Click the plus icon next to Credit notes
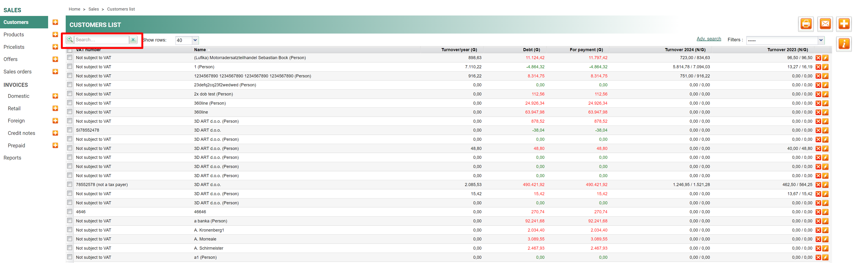The width and height of the screenshot is (868, 263). pyautogui.click(x=55, y=133)
